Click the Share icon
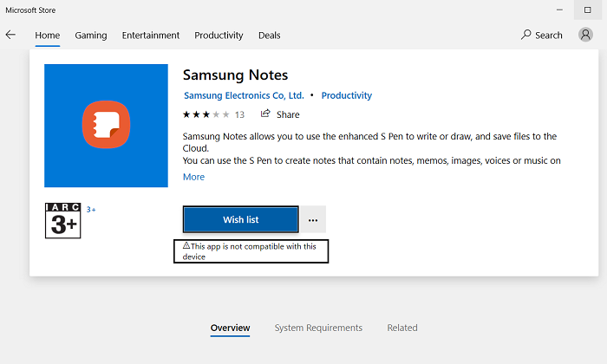 pyautogui.click(x=265, y=114)
